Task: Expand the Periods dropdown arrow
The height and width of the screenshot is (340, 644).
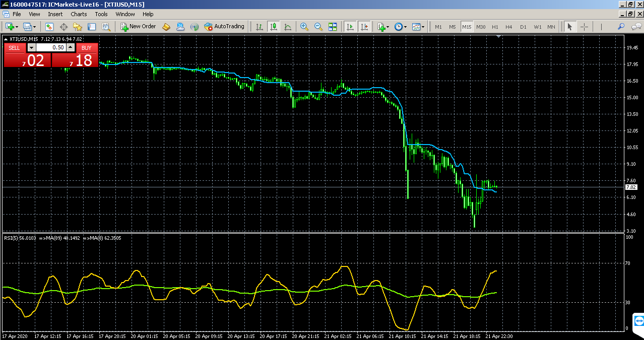Action: click(x=405, y=27)
